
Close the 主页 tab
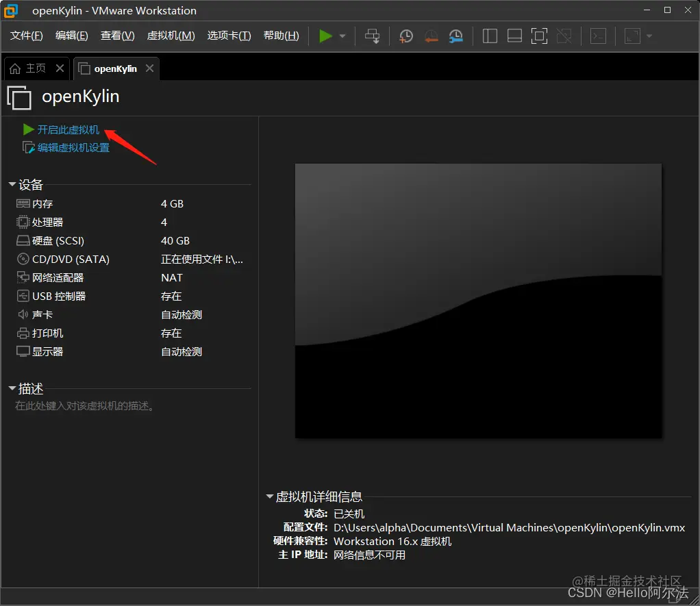(60, 68)
